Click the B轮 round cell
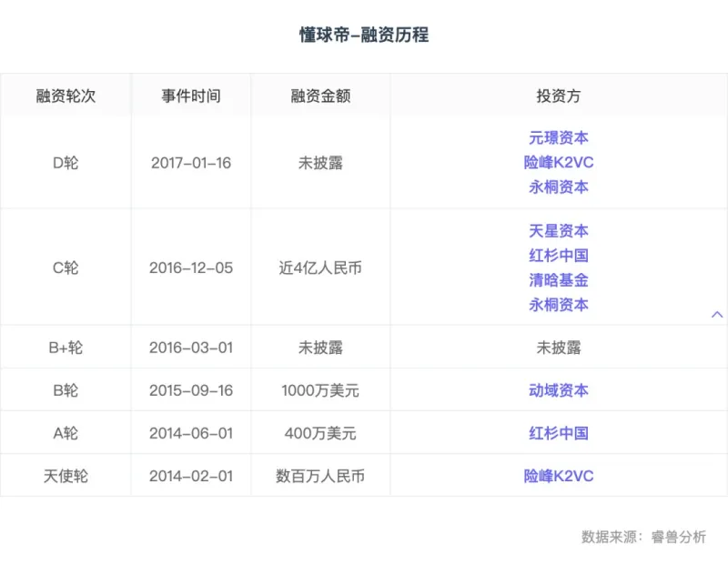 pos(66,390)
